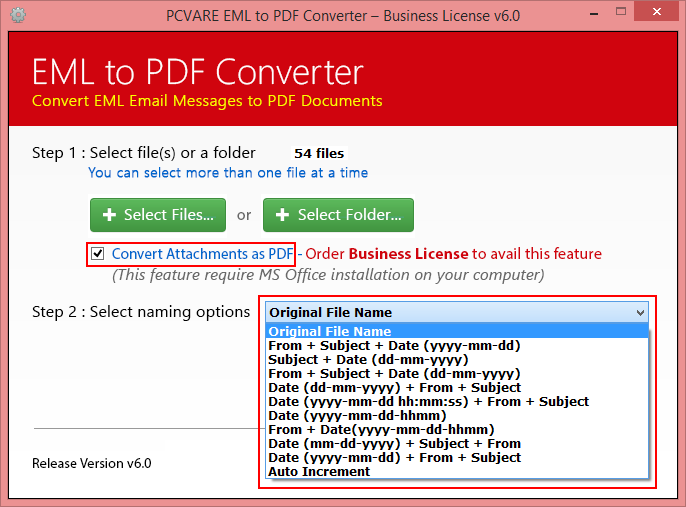Click the 54 files count label
Screen dimensions: 686x507
pos(319,154)
